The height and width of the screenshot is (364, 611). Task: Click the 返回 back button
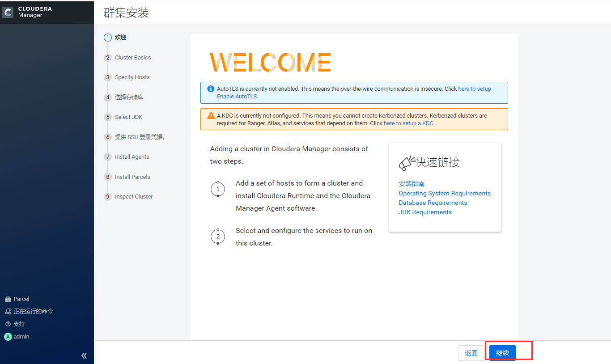click(471, 353)
